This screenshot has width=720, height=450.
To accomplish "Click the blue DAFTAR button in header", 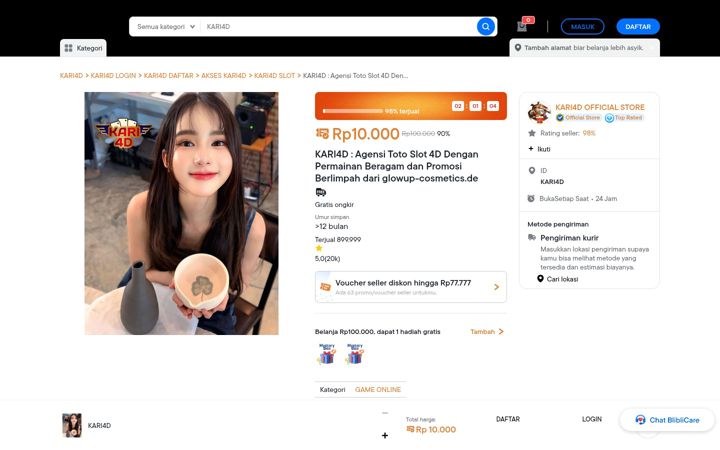I will [x=638, y=27].
